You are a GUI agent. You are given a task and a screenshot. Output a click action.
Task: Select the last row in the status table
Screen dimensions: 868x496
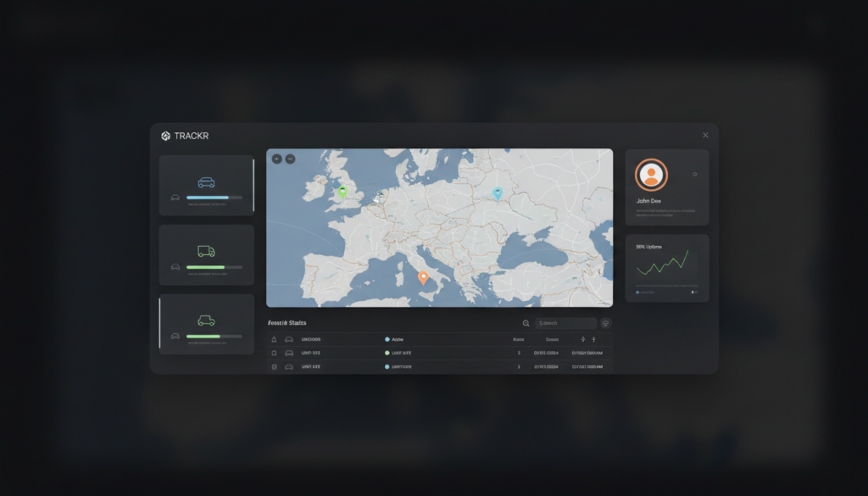coord(439,367)
